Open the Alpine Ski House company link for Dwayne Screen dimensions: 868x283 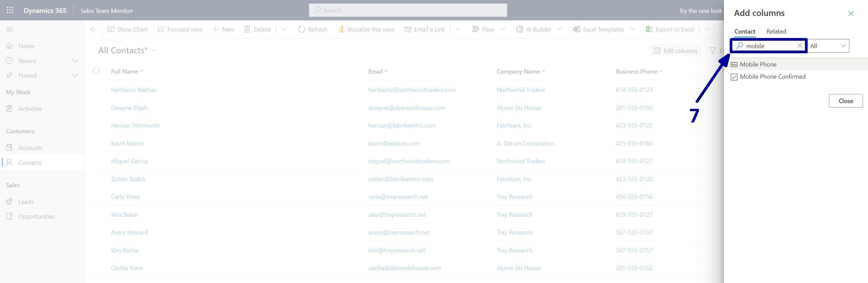[519, 108]
